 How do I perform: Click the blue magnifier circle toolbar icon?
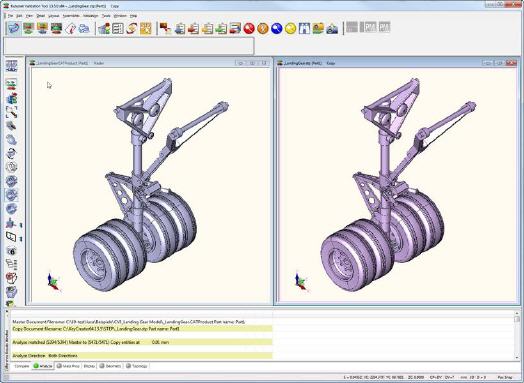(x=277, y=29)
